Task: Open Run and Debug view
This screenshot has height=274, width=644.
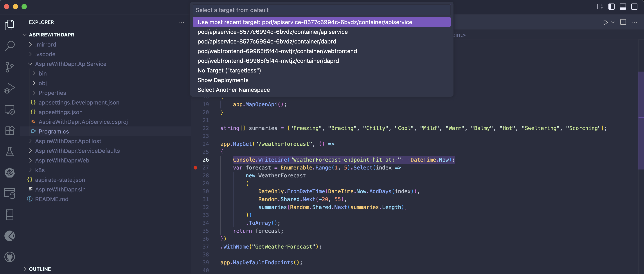Action: pos(10,88)
